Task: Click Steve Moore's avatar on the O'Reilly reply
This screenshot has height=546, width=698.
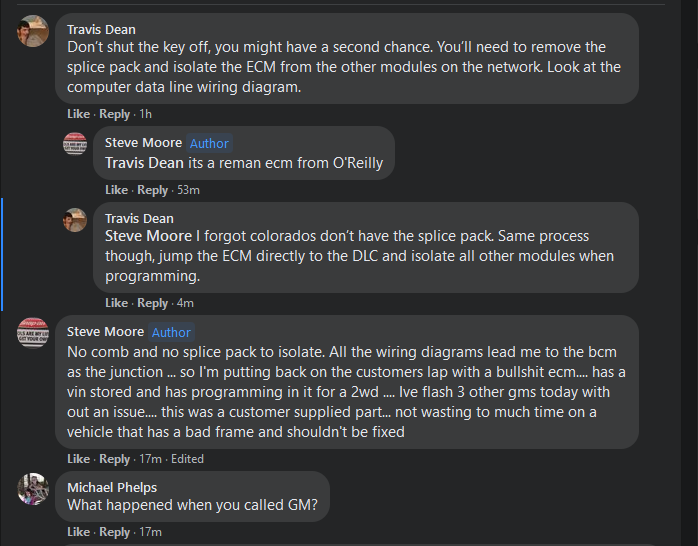Action: coord(75,143)
